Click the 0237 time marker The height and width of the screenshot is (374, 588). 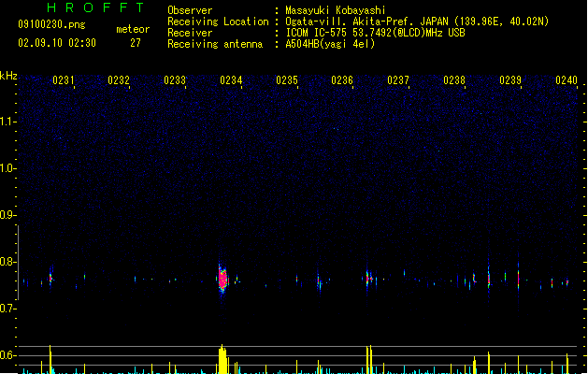pyautogui.click(x=398, y=80)
